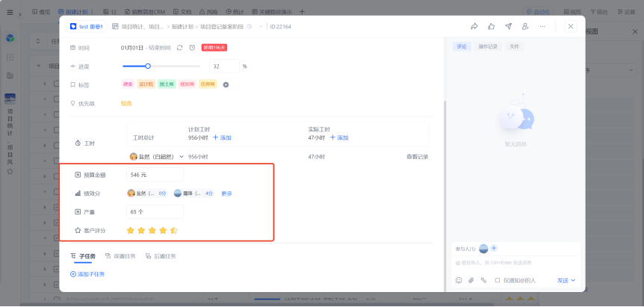Click the third star in 客户评分

point(152,231)
